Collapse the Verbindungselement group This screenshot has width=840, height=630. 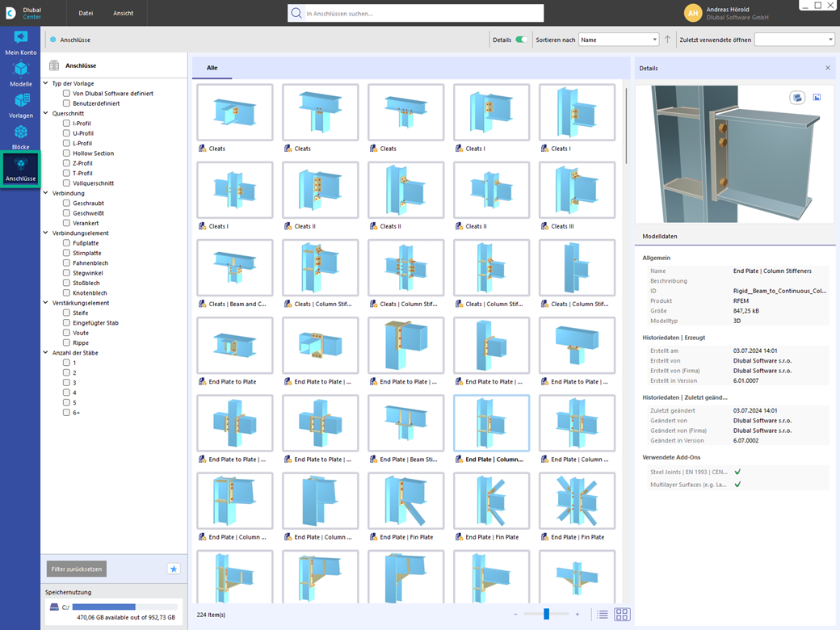[45, 233]
